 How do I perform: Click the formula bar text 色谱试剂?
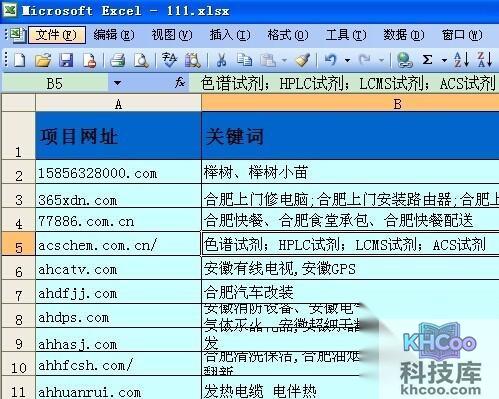pos(232,83)
